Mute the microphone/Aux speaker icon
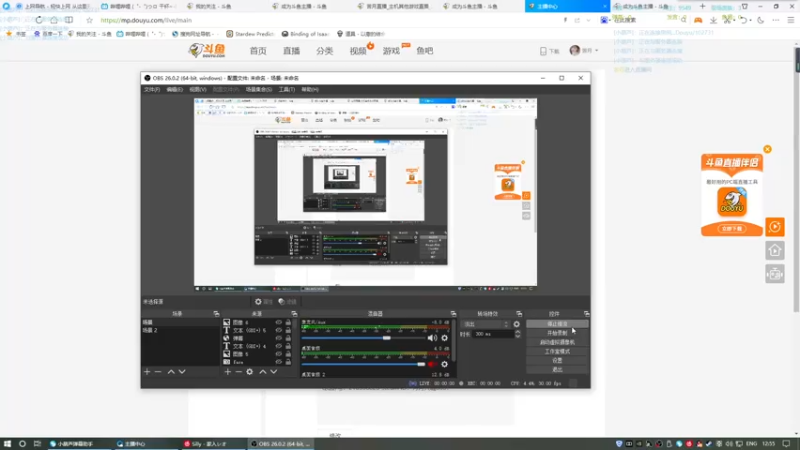This screenshot has width=800, height=450. (432, 338)
